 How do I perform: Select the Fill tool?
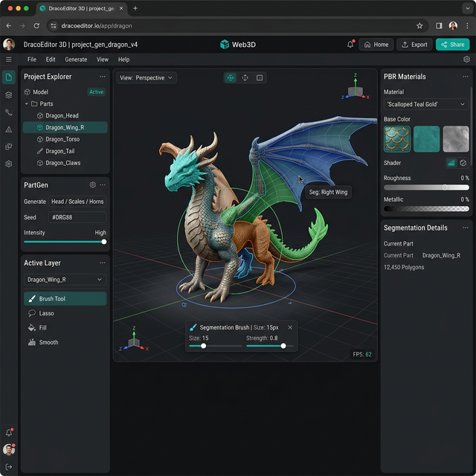coord(65,327)
